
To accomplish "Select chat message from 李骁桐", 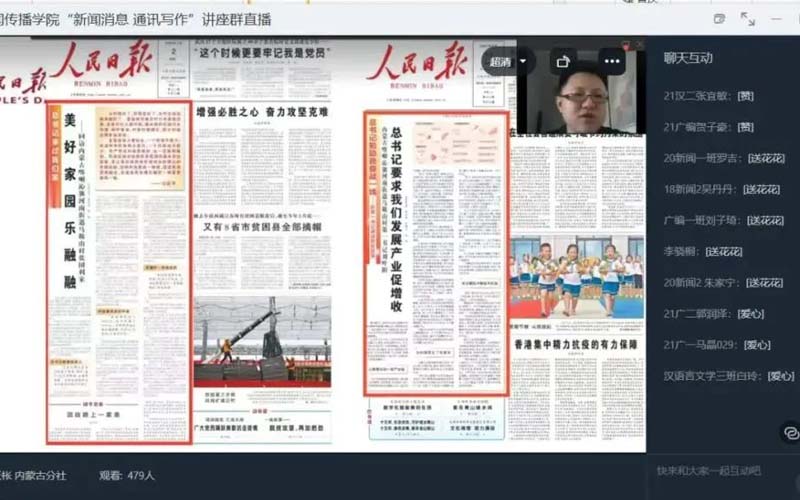I will pyautogui.click(x=703, y=252).
